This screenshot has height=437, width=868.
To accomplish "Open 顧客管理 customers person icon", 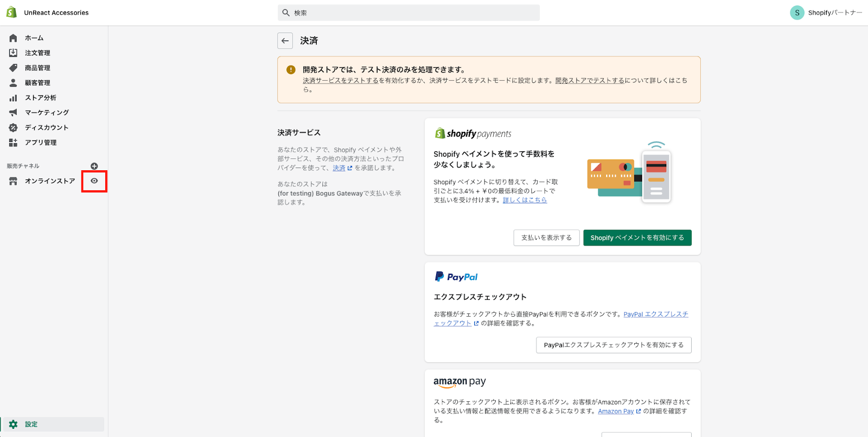I will 13,82.
